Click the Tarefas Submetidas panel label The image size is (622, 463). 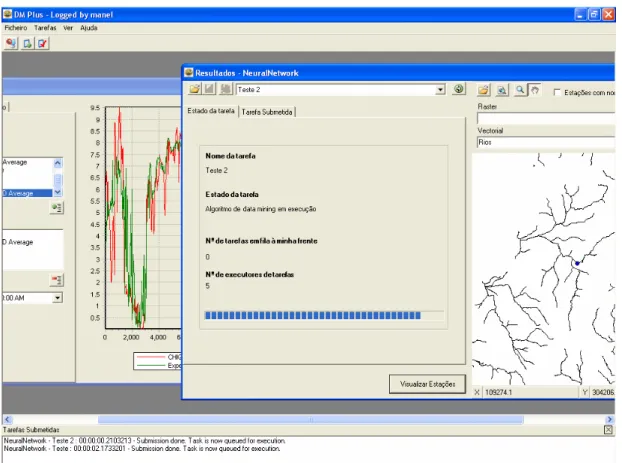31,430
